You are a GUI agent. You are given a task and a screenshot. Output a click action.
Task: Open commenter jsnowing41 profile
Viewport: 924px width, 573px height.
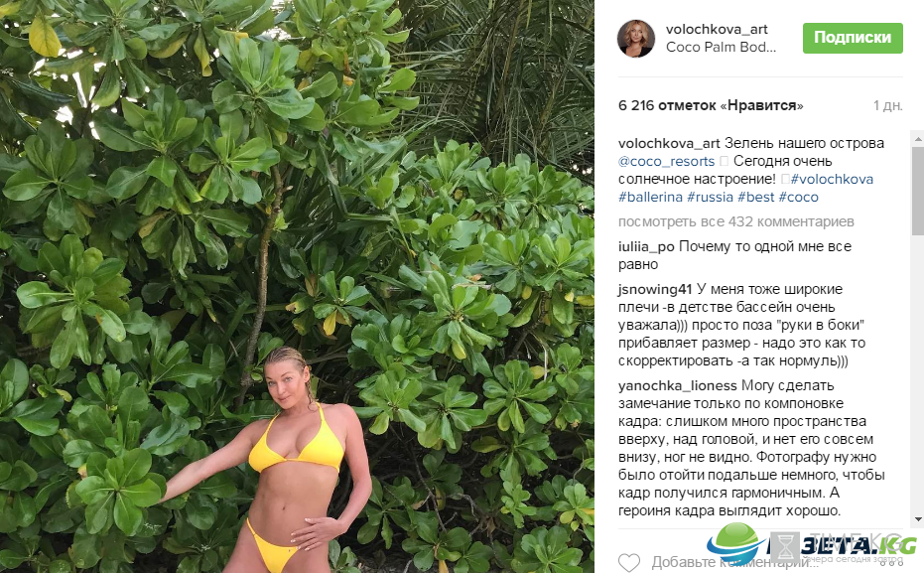(x=655, y=289)
